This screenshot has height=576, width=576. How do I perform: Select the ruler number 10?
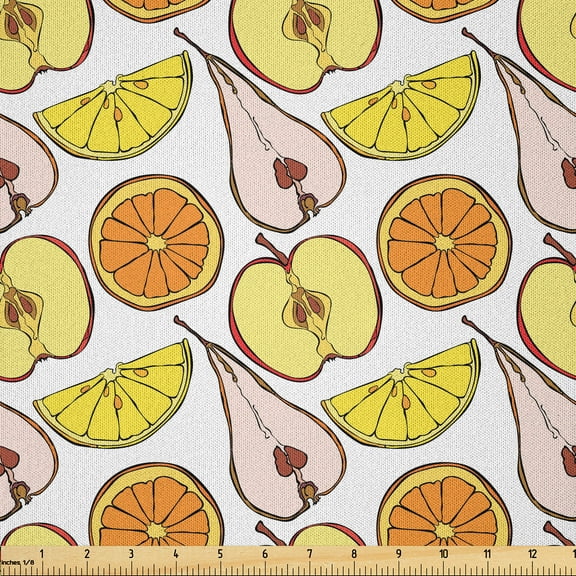pyautogui.click(x=444, y=554)
